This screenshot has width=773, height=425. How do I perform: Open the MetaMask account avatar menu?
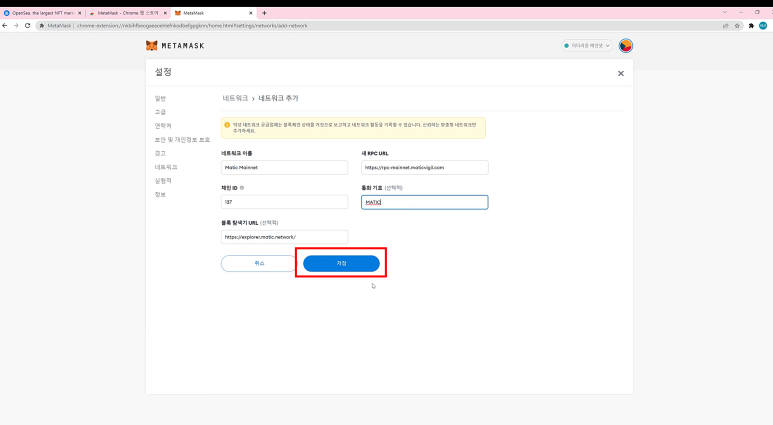(x=626, y=45)
